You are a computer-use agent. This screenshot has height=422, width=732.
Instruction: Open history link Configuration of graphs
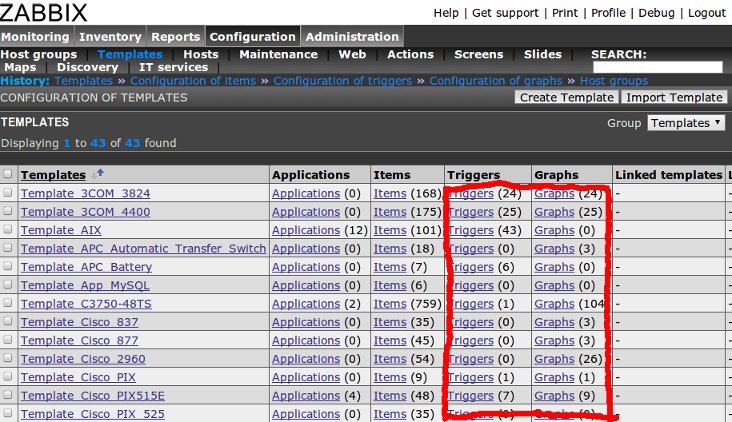click(496, 81)
